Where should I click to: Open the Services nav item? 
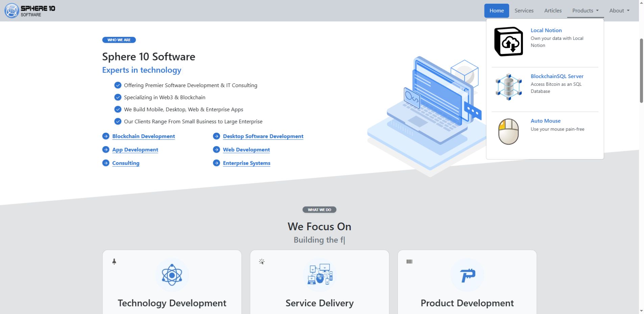tap(524, 11)
